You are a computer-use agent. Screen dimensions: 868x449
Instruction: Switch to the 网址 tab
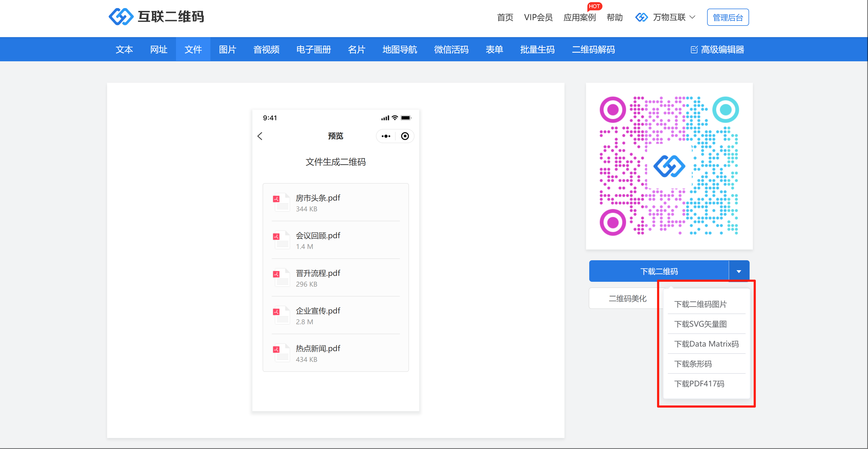[x=159, y=49]
